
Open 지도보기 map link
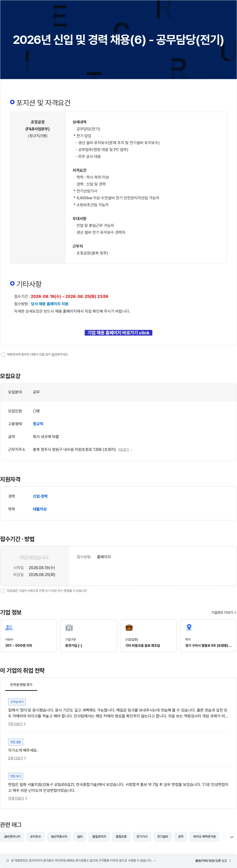pyautogui.click(x=125, y=449)
